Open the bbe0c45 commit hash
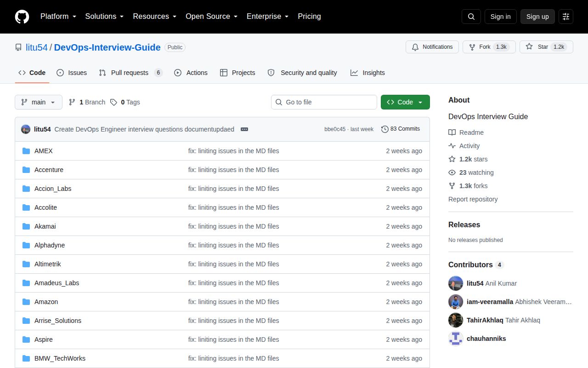 point(335,129)
